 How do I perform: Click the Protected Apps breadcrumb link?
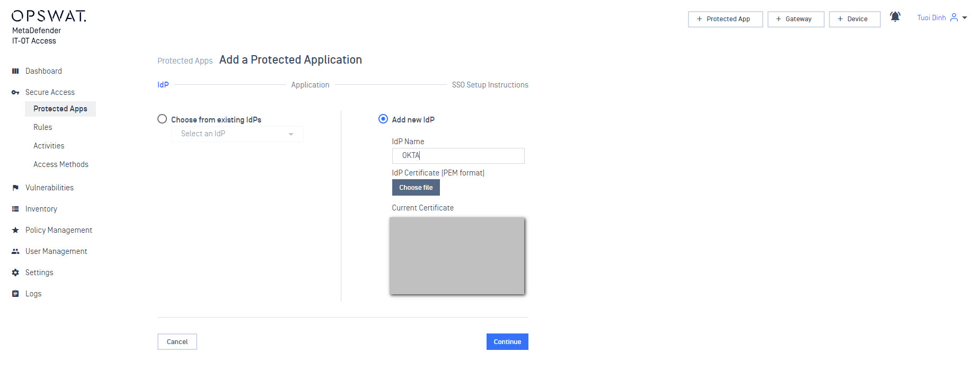coord(185,61)
